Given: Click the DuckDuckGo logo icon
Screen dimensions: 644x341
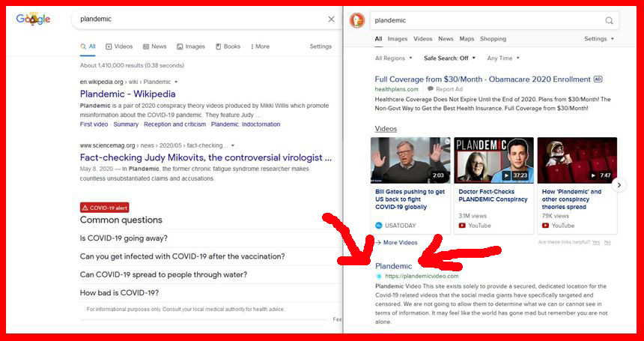Looking at the screenshot, I should [358, 20].
